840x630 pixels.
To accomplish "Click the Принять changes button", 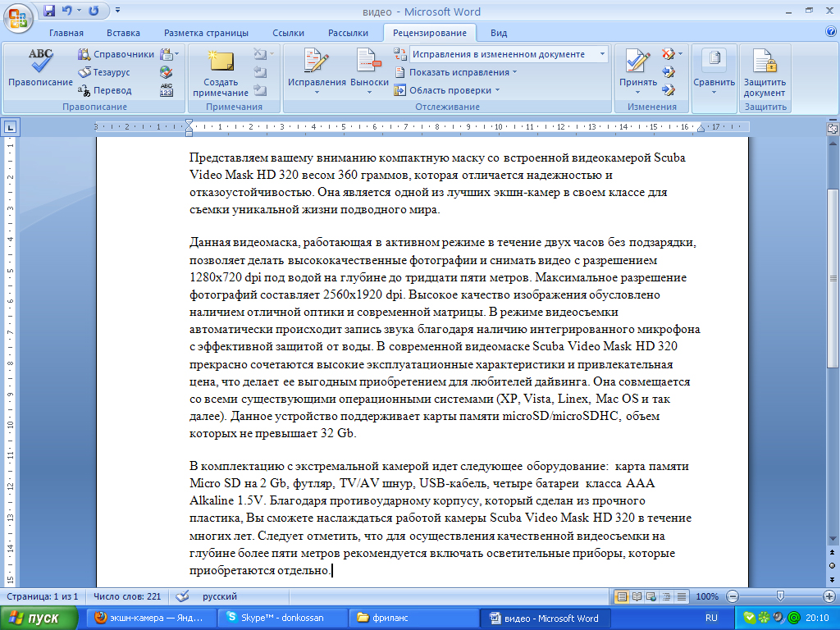I will (638, 68).
